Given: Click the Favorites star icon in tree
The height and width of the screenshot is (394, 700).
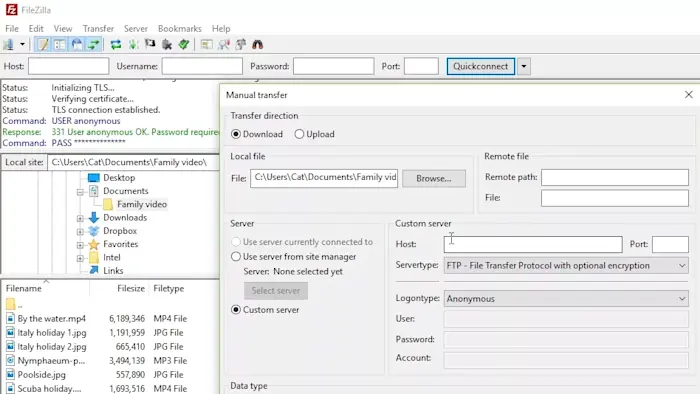Looking at the screenshot, I should (x=94, y=245).
